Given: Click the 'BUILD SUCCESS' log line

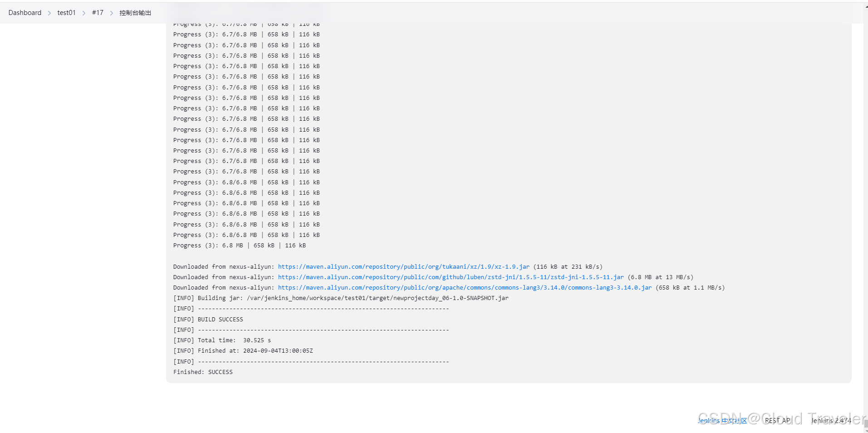Looking at the screenshot, I should click(x=208, y=319).
